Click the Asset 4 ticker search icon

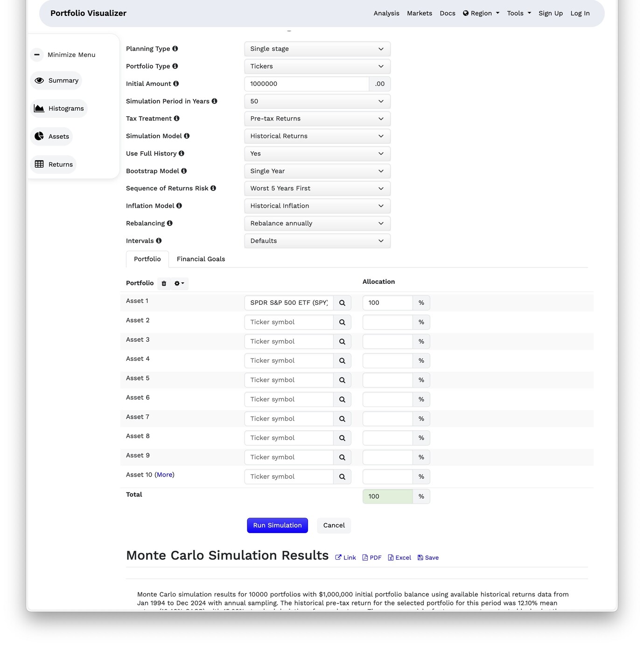[342, 361]
